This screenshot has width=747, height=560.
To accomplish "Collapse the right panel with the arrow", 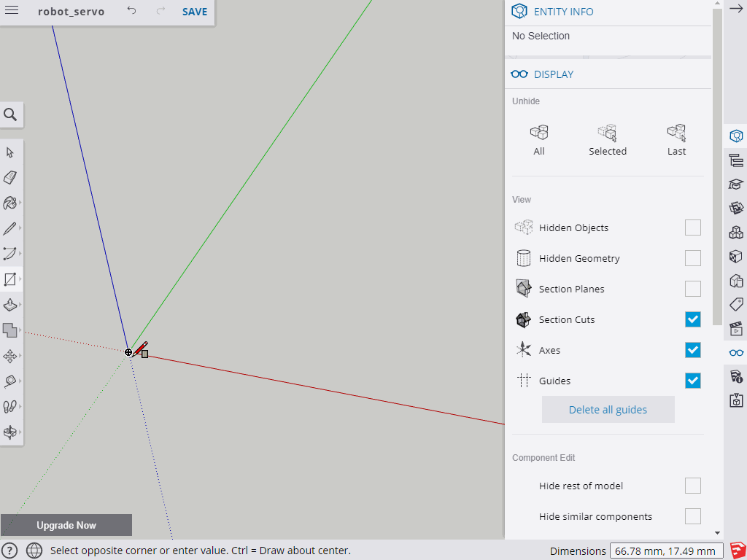I will (736, 9).
